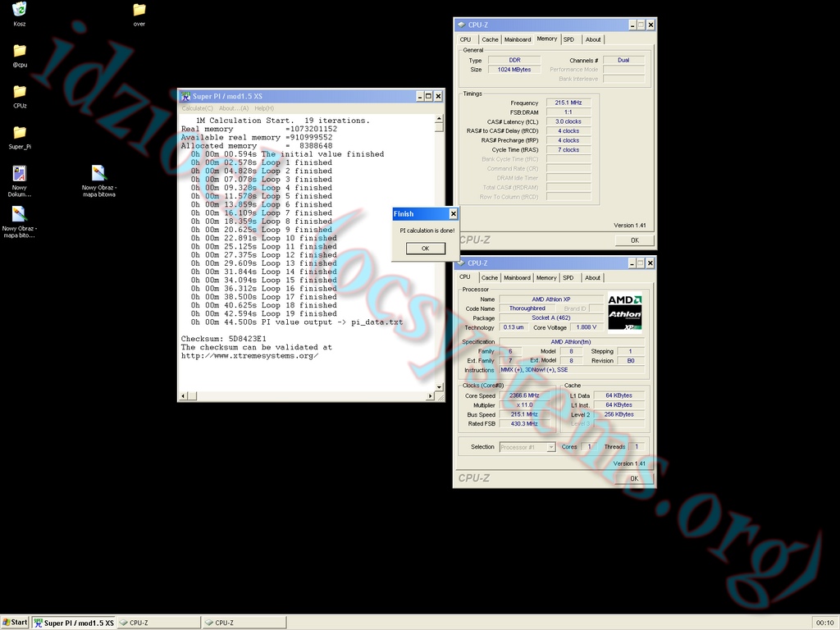
Task: Confirm the Finish dialog with OK
Action: pyautogui.click(x=426, y=248)
